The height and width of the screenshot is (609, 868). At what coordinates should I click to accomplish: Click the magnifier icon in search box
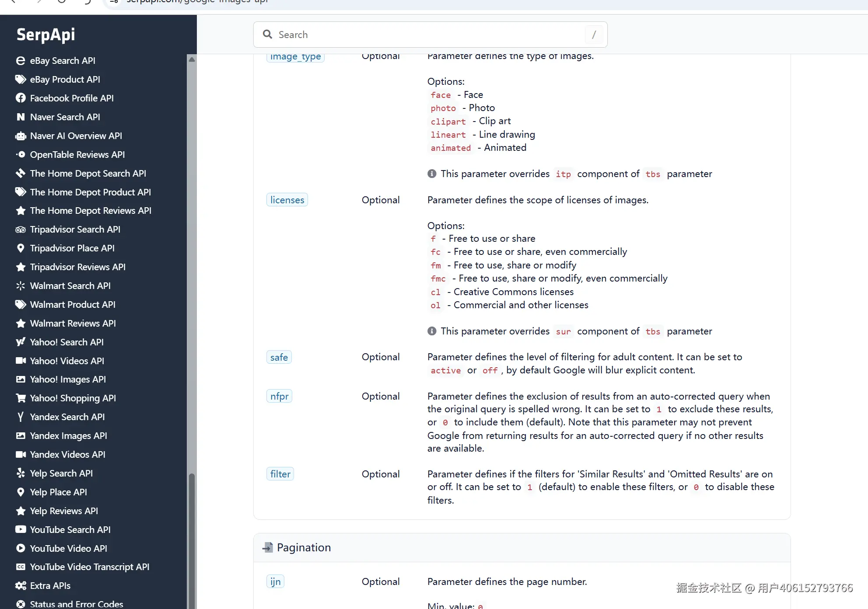(x=267, y=35)
